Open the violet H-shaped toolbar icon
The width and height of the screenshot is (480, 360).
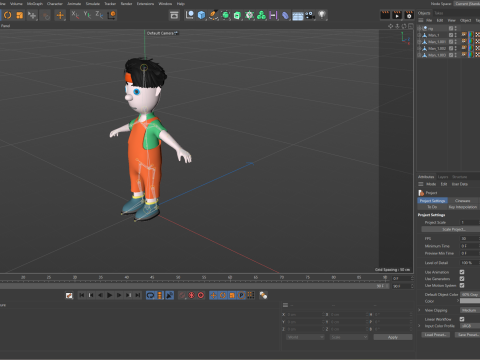[x=273, y=15]
